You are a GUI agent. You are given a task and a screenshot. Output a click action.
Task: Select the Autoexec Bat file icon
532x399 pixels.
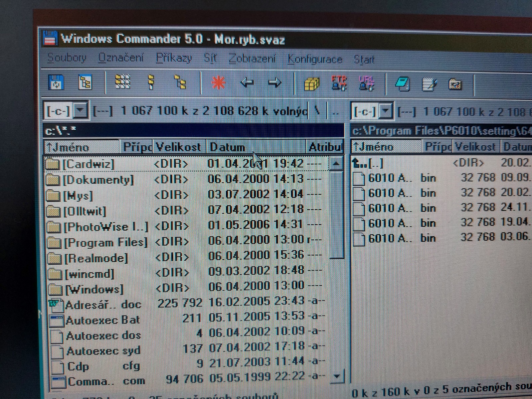click(x=56, y=321)
